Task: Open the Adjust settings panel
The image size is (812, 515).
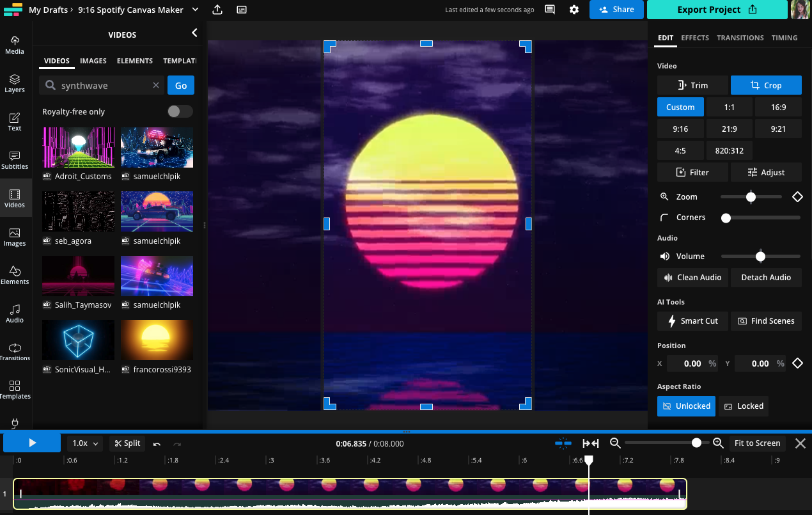Action: 766,172
